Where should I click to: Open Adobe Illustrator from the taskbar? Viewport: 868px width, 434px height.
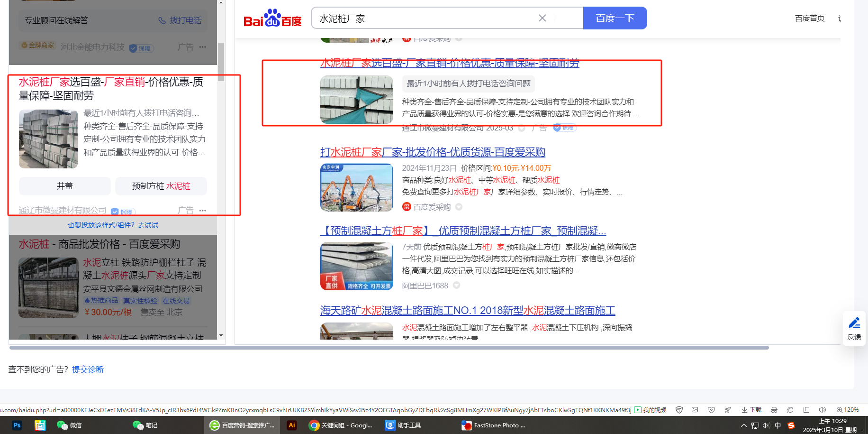coord(292,425)
